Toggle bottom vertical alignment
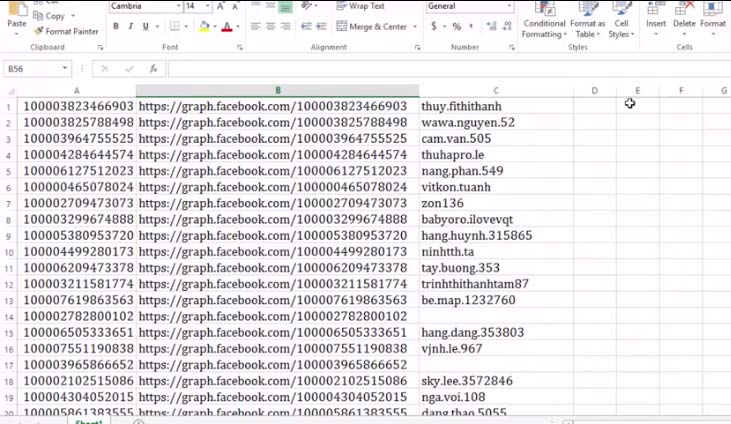Viewport: 731px width, 424px height. [285, 6]
